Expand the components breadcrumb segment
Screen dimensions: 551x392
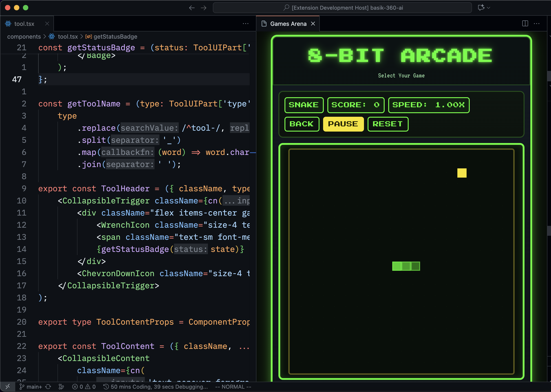coord(24,36)
